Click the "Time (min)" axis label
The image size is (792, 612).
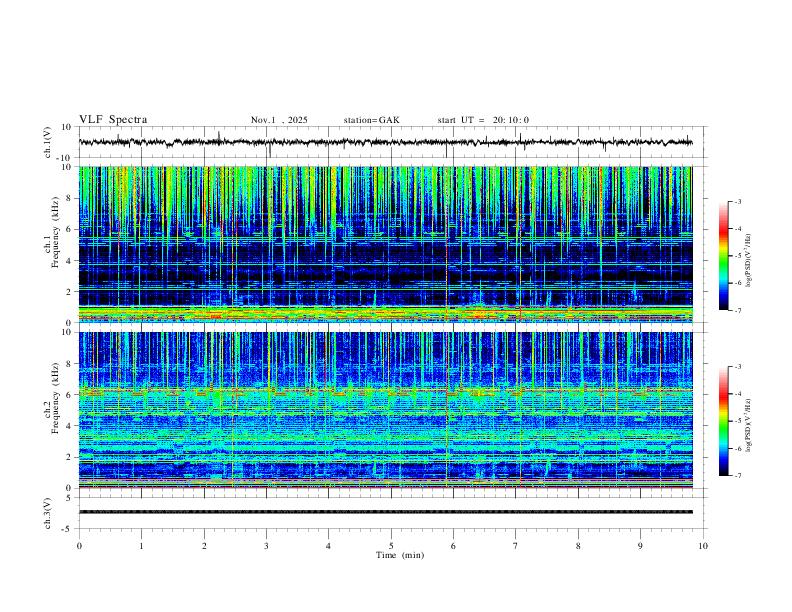pos(400,555)
